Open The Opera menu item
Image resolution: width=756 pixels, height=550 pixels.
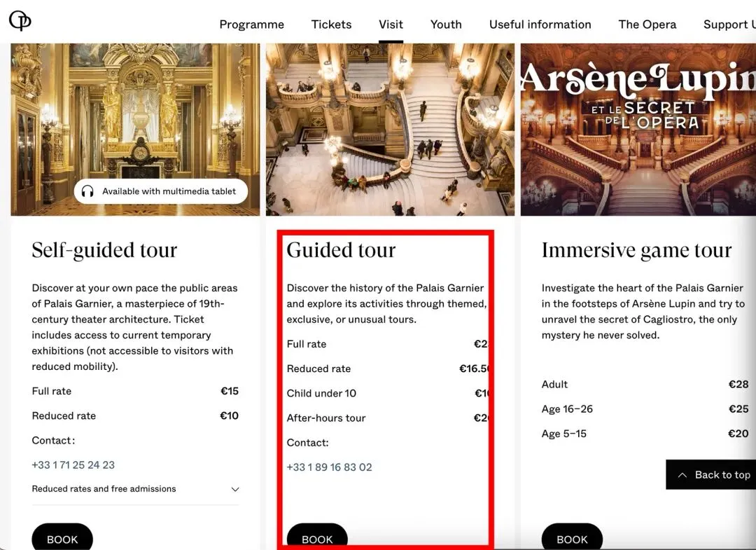click(x=647, y=25)
